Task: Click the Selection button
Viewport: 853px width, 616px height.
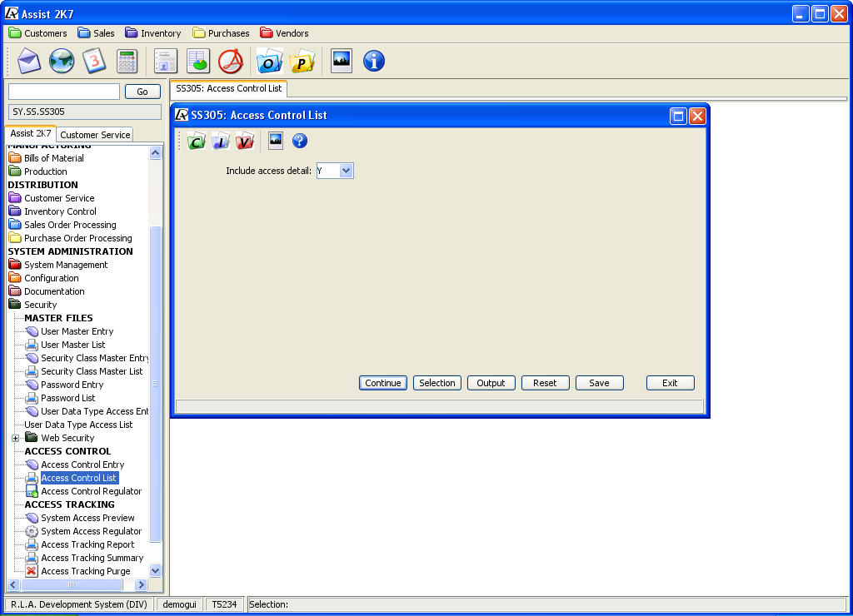Action: point(437,383)
